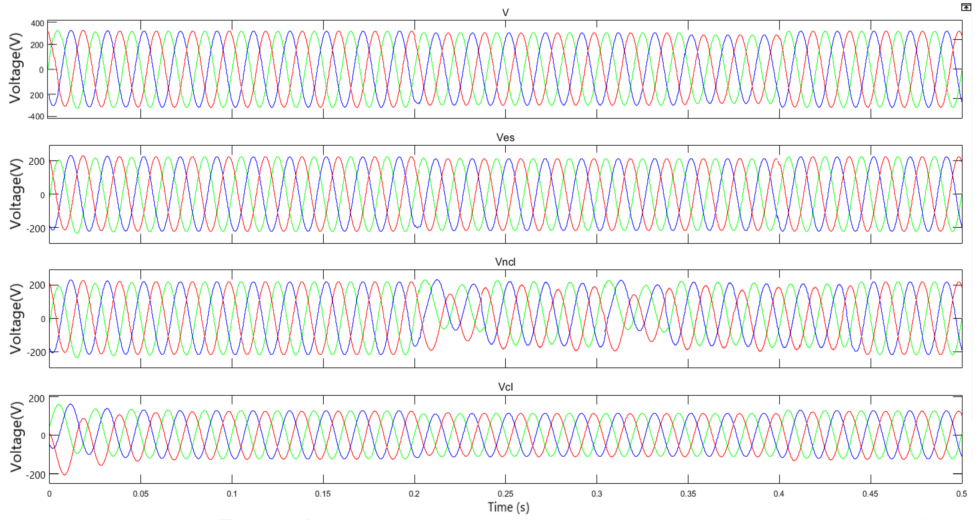
Task: Click the 0.5 tick label on time axis
Action: (x=961, y=494)
